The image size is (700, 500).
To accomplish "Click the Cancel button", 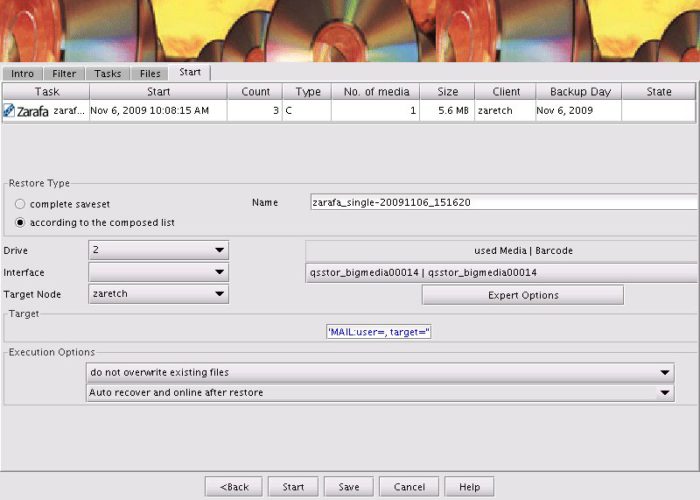I will pyautogui.click(x=409, y=487).
